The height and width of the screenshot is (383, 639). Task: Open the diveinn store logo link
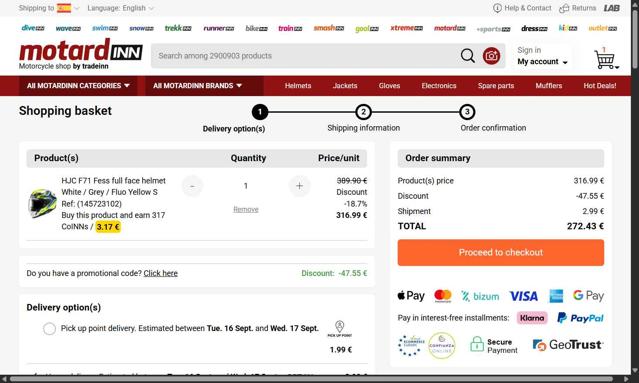pyautogui.click(x=33, y=28)
